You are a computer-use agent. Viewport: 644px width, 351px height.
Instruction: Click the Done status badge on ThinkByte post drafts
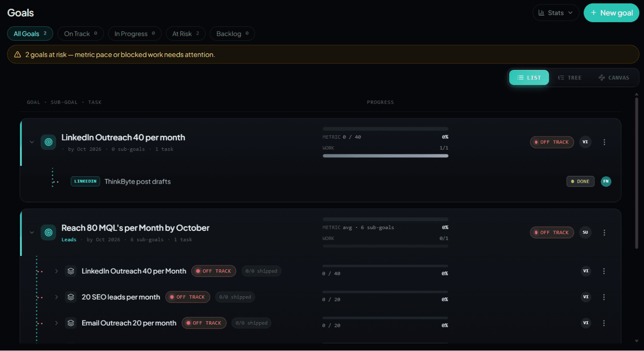[581, 182]
